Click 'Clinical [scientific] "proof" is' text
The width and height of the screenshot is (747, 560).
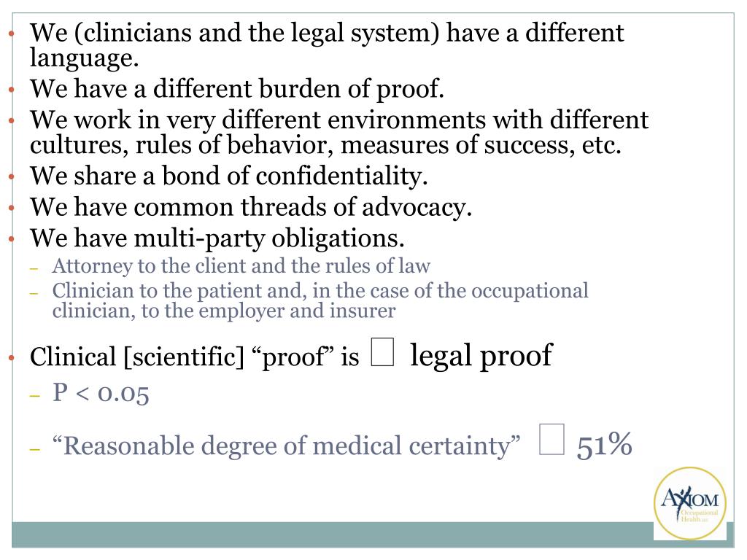click(194, 357)
